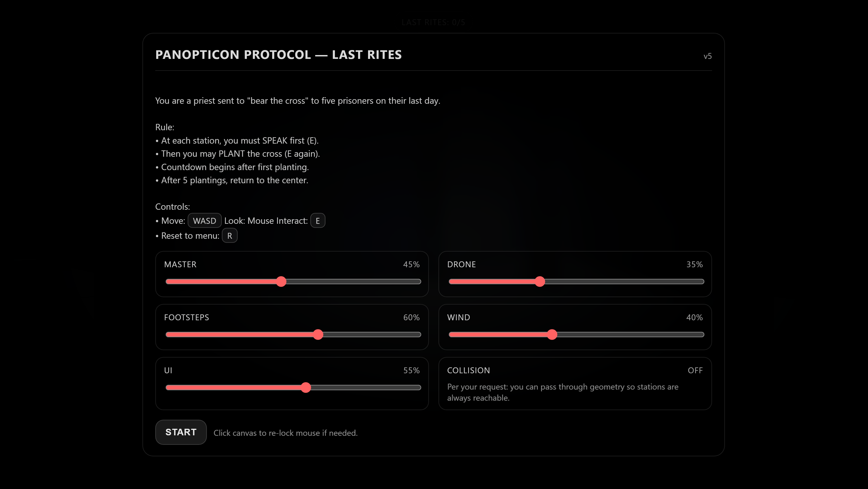Click the FOOTSTEPS volume slider handle
The height and width of the screenshot is (489, 868).
pos(318,335)
